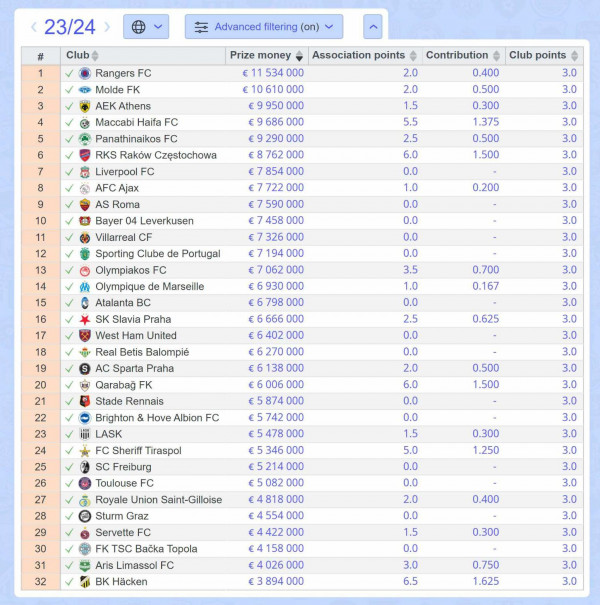
Task: Select association points 6.5
Action: (x=410, y=581)
